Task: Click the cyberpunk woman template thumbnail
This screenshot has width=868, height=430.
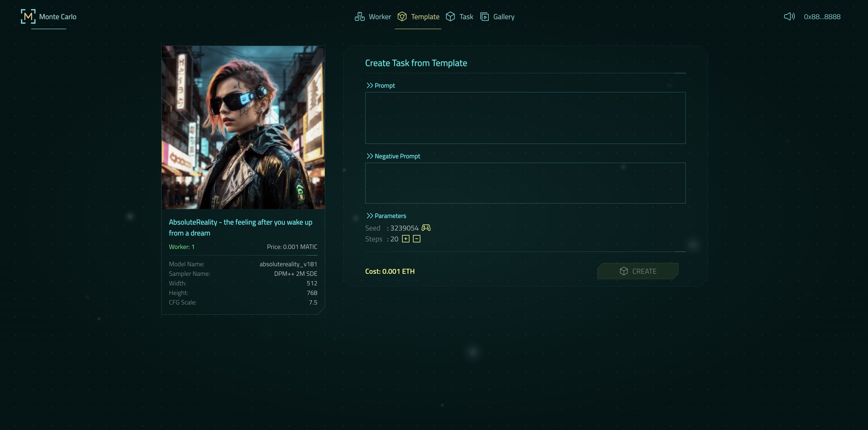Action: [x=243, y=127]
